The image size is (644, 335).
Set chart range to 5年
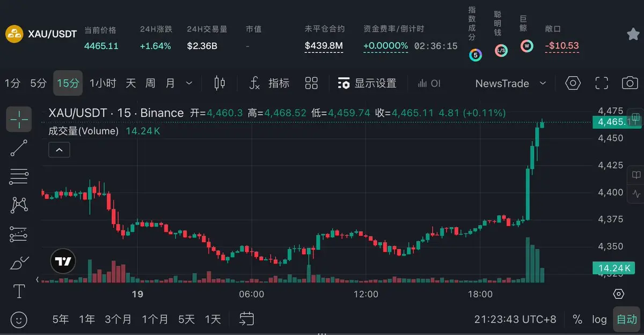click(x=61, y=319)
